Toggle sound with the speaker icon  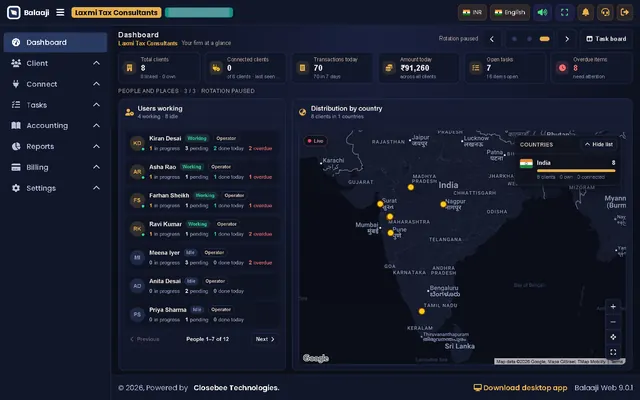[x=542, y=12]
